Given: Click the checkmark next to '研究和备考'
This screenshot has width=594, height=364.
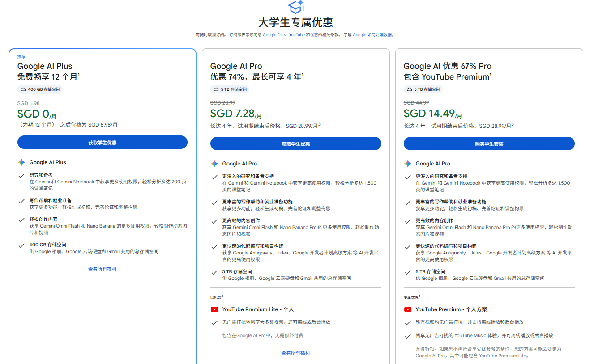Looking at the screenshot, I should pos(21,176).
